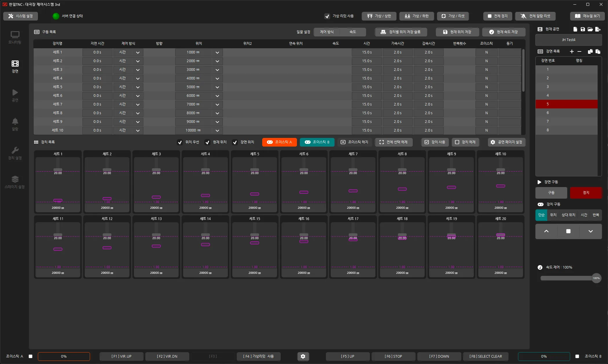
Task: Switch to 시간 drive tab
Action: (584, 215)
